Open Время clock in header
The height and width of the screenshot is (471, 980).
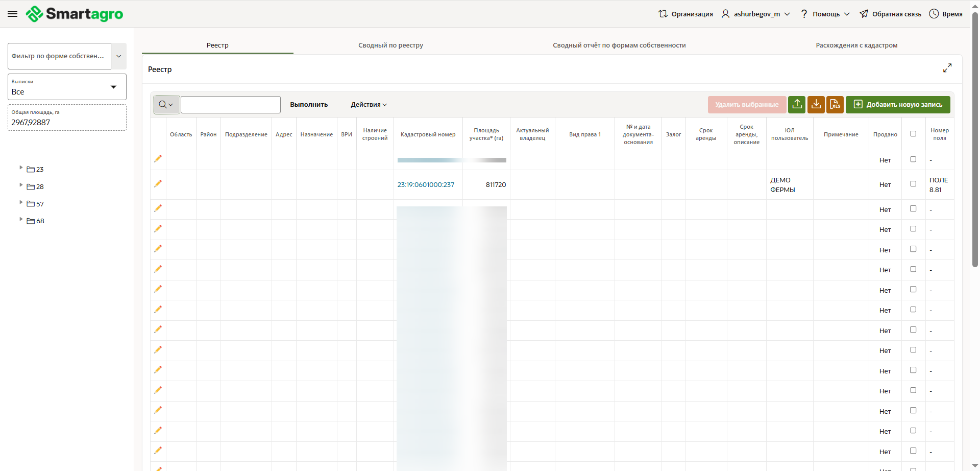[946, 14]
